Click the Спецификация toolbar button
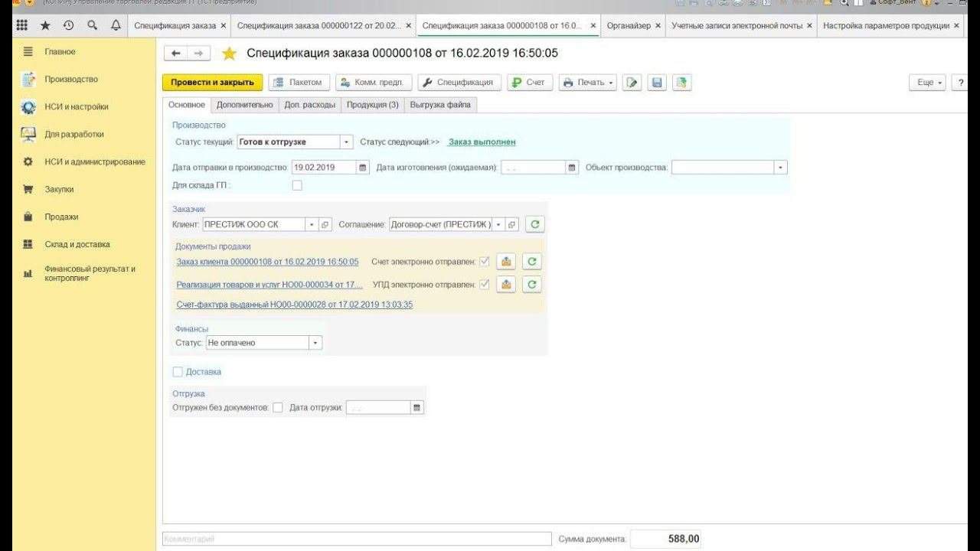The width and height of the screenshot is (980, 551). coord(459,83)
